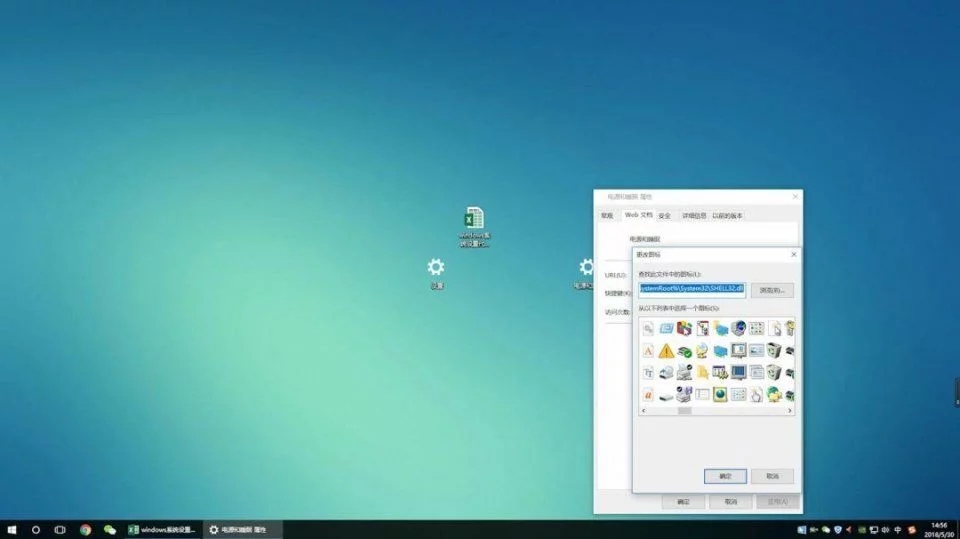Image resolution: width=960 pixels, height=539 pixels.
Task: Click 电源和睡眠 属性 taskbar button
Action: pyautogui.click(x=242, y=530)
